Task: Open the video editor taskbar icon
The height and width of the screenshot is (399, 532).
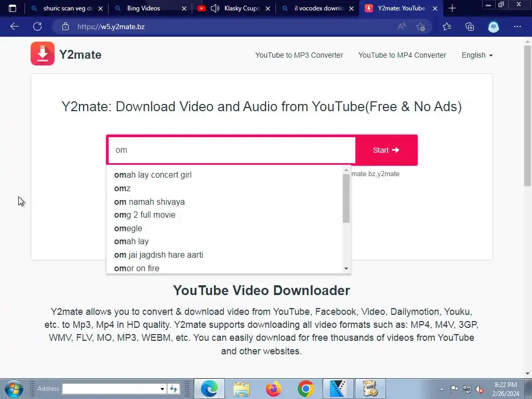Action: click(x=338, y=389)
